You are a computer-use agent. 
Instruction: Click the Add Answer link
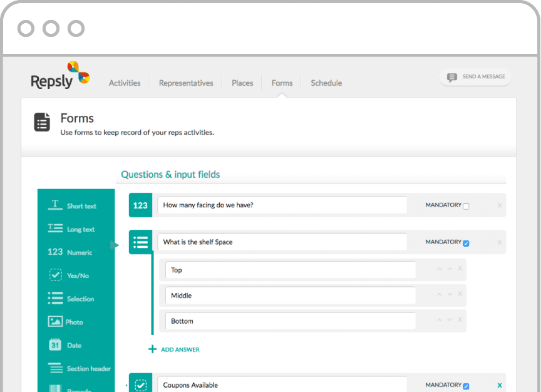pyautogui.click(x=180, y=349)
